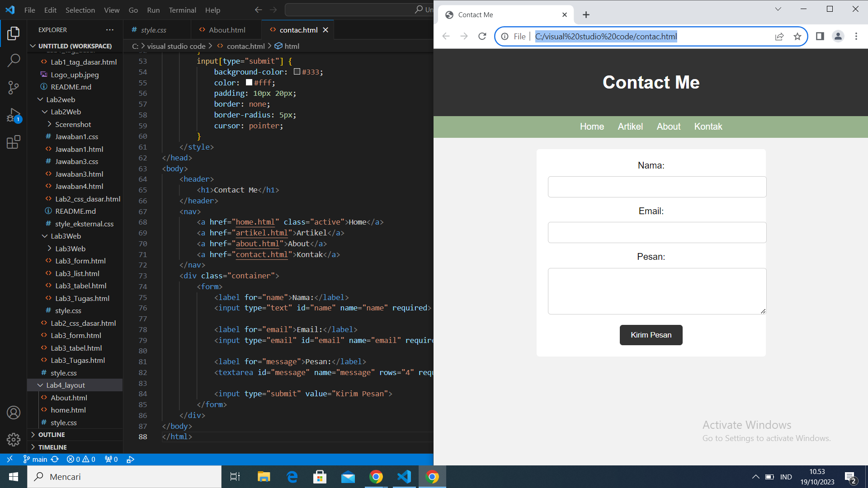Open the Extensions view
This screenshot has width=868, height=488.
14,142
